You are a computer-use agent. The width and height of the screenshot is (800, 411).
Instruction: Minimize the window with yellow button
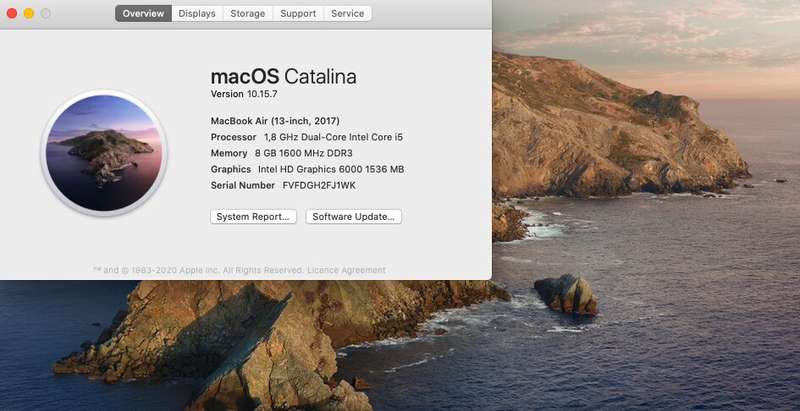(x=29, y=14)
